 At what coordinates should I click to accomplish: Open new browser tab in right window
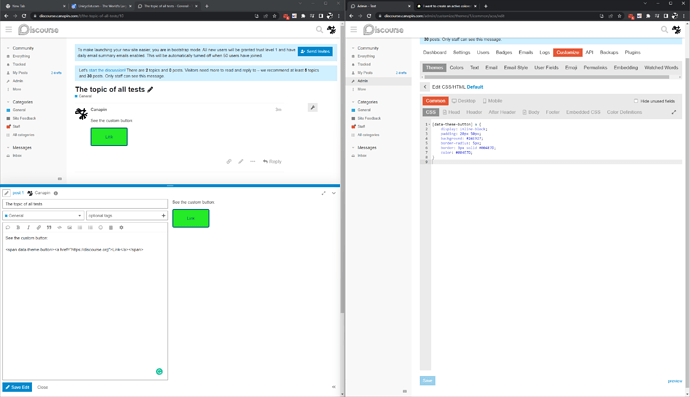coord(486,6)
